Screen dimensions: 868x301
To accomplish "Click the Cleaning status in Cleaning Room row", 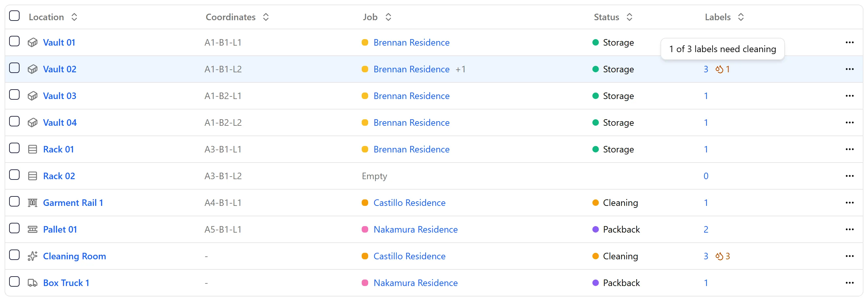I will point(615,256).
